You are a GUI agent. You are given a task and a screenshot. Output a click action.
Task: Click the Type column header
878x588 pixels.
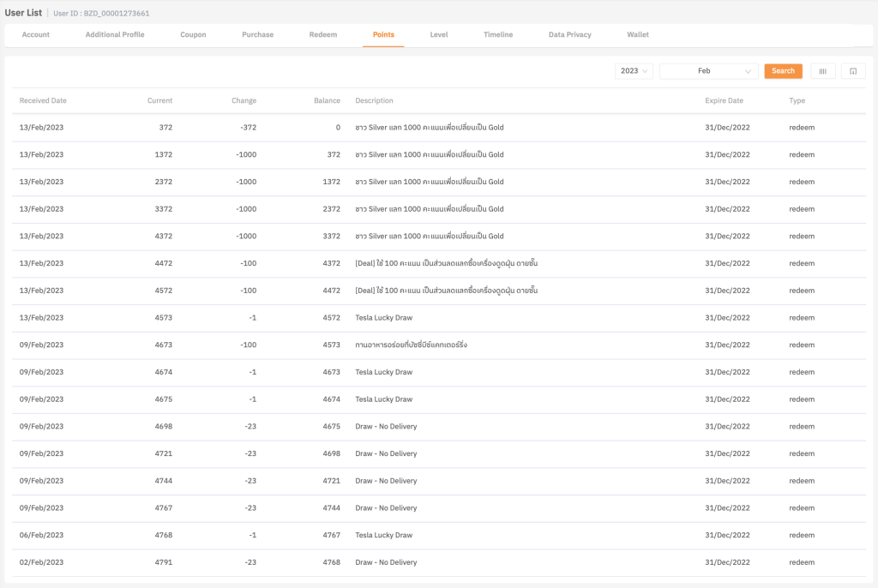(x=797, y=100)
